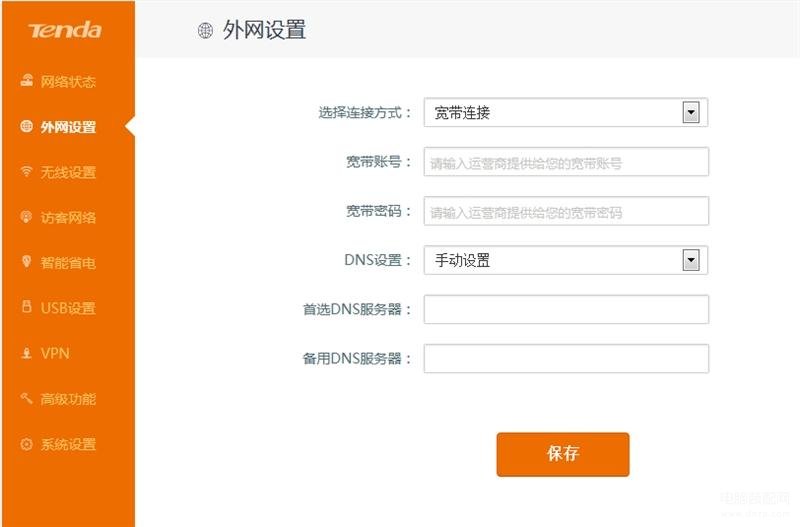Click the 智能省电 bulb icon
This screenshot has height=527, width=800.
[27, 261]
